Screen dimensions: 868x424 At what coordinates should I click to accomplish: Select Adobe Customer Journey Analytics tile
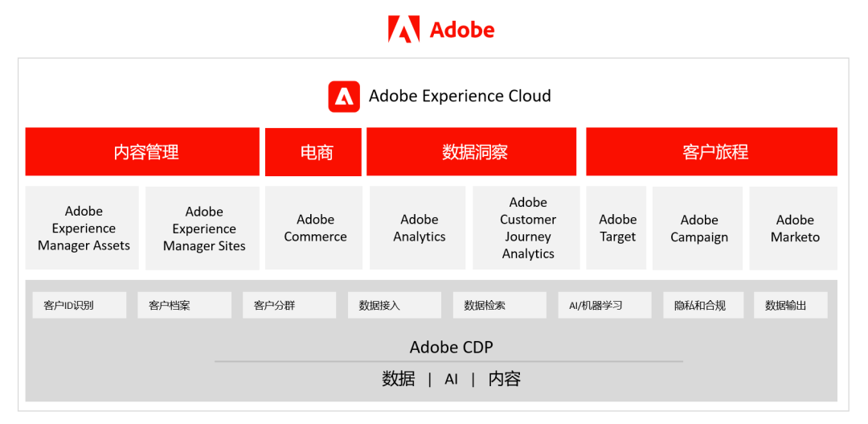(x=527, y=228)
